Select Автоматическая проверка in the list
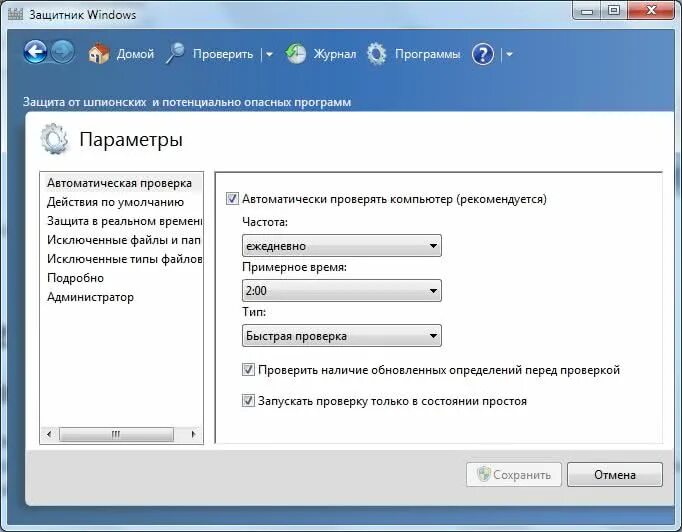The width and height of the screenshot is (682, 532). tap(119, 183)
